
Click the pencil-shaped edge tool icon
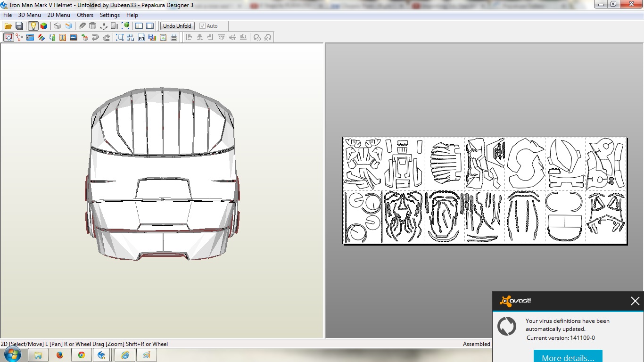click(82, 26)
